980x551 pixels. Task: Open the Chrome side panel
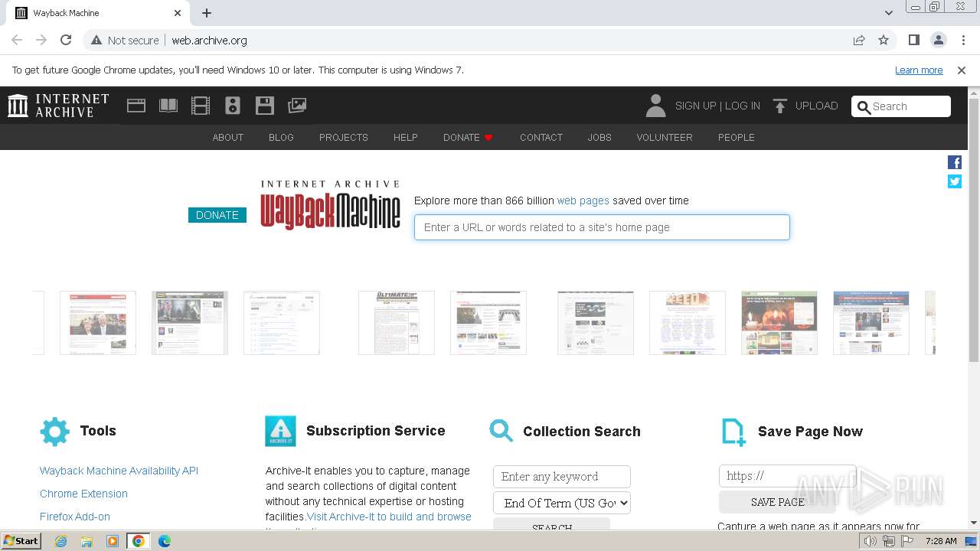(914, 40)
